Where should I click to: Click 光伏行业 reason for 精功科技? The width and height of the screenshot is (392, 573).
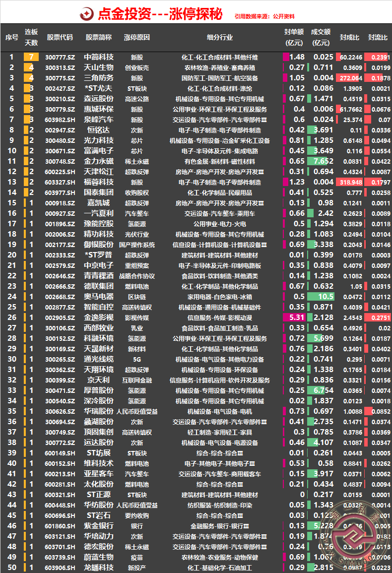click(x=137, y=235)
